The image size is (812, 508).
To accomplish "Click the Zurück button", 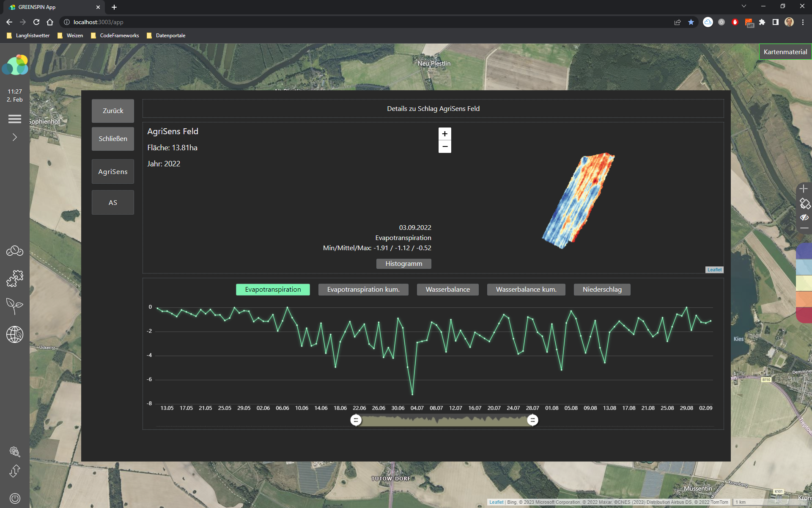I will coord(113,111).
